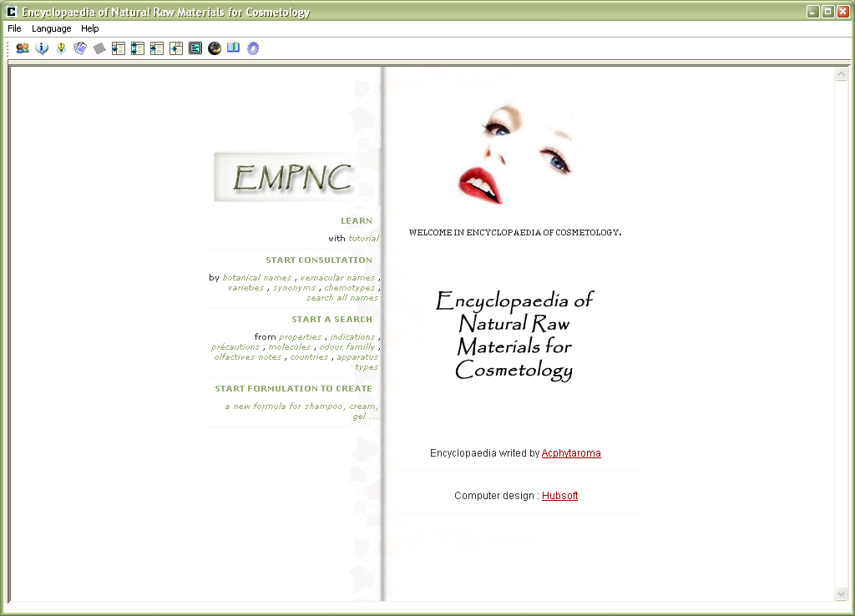Image resolution: width=855 pixels, height=616 pixels.
Task: Start consultation by vernacular names
Action: coord(337,277)
